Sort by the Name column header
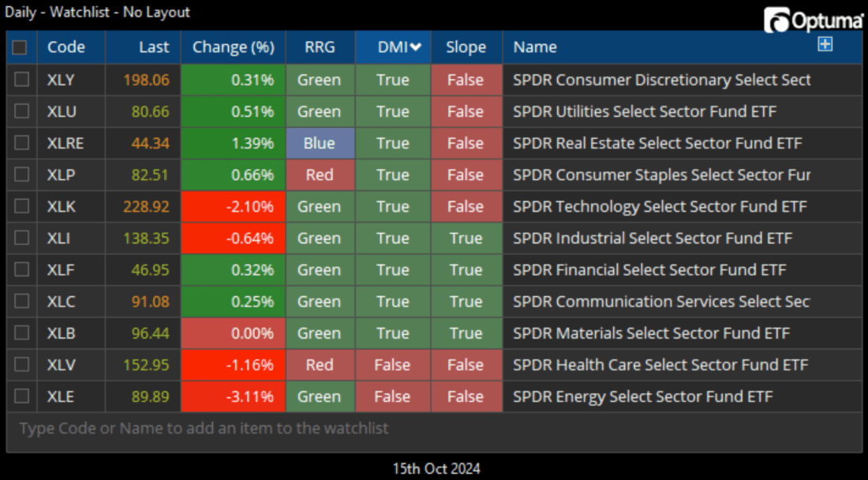The width and height of the screenshot is (868, 480). pos(683,47)
